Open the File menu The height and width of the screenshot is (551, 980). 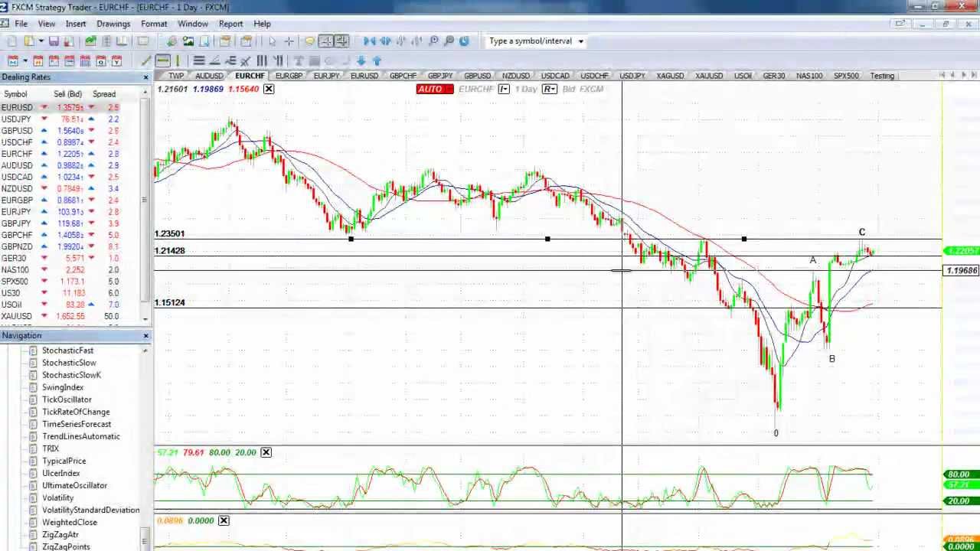click(21, 24)
